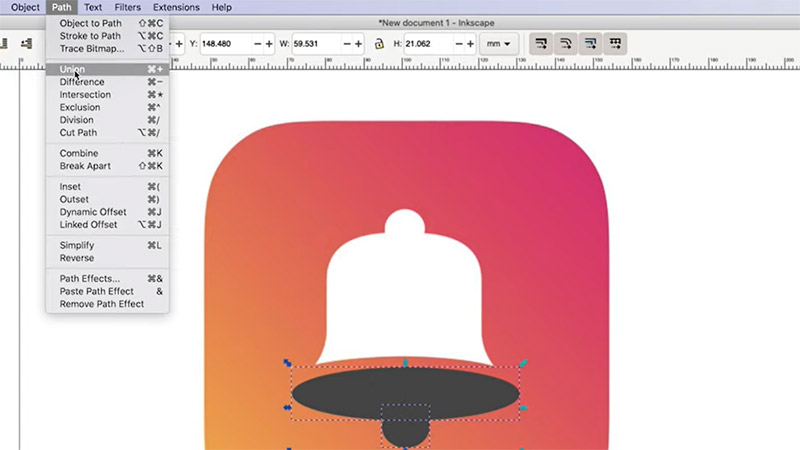Toggle move patterns with object

[615, 44]
